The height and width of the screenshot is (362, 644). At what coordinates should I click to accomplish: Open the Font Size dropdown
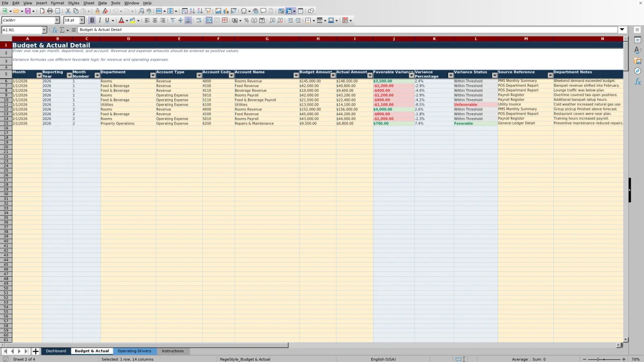coord(82,20)
